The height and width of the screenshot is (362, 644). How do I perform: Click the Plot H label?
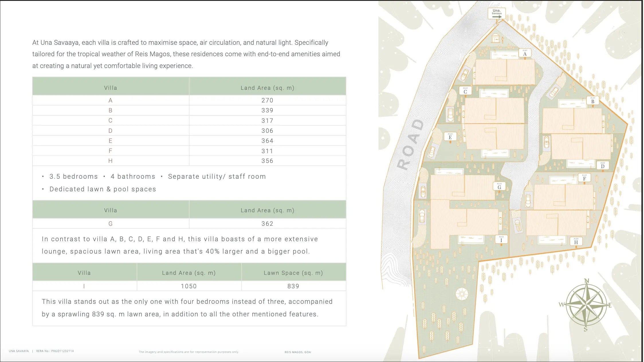point(576,242)
